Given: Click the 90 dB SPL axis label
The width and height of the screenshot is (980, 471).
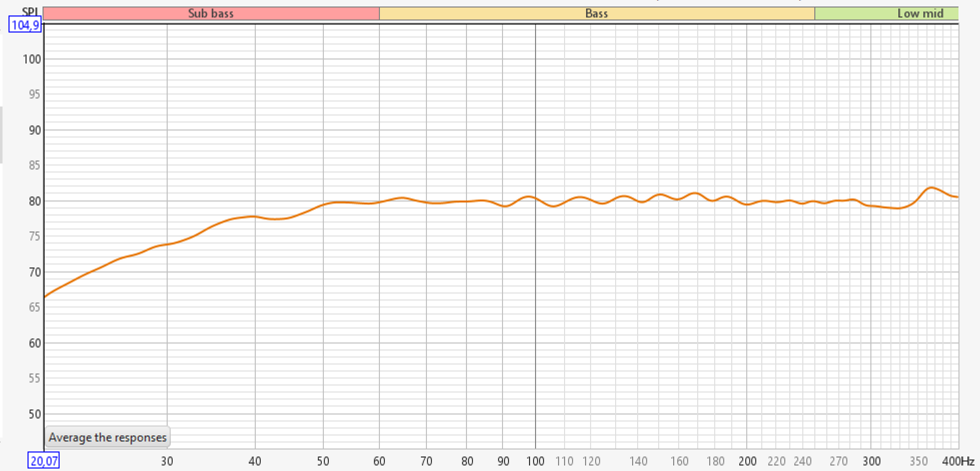Looking at the screenshot, I should [35, 130].
